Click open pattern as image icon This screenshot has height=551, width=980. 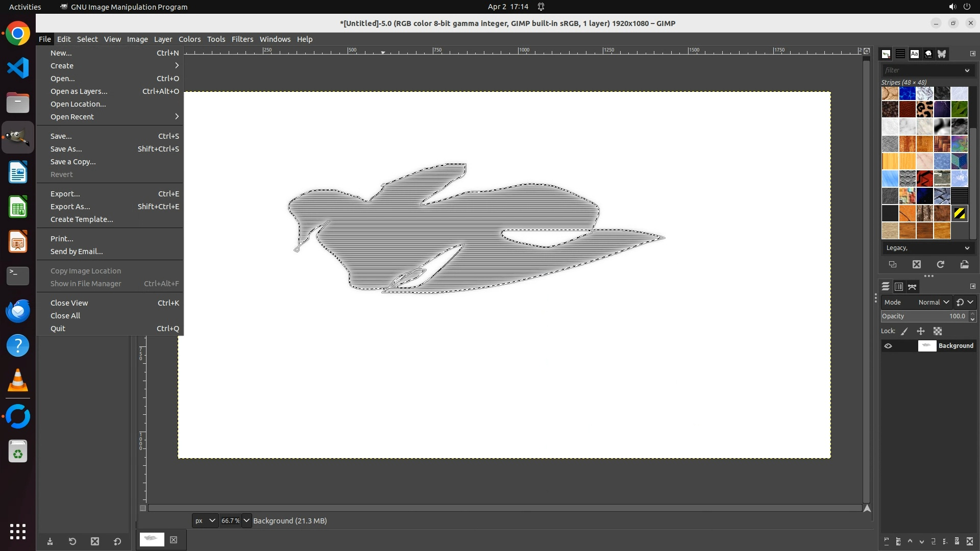(964, 264)
